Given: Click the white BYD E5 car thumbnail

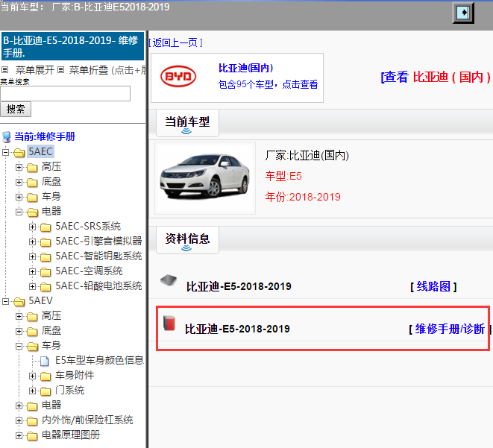Looking at the screenshot, I should [205, 178].
